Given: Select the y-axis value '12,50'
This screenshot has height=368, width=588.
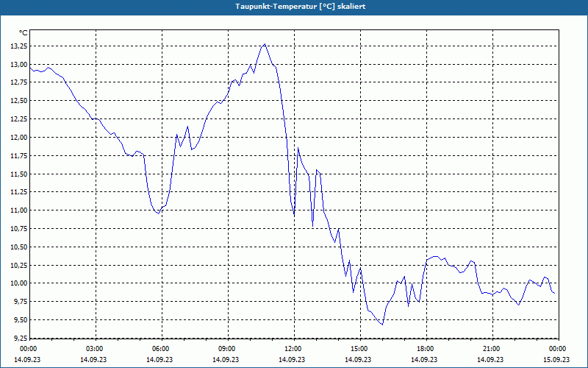Looking at the screenshot, I should click(x=20, y=101).
